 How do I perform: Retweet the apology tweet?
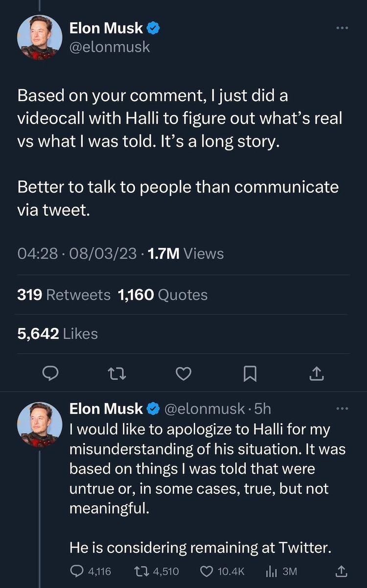pyautogui.click(x=141, y=571)
